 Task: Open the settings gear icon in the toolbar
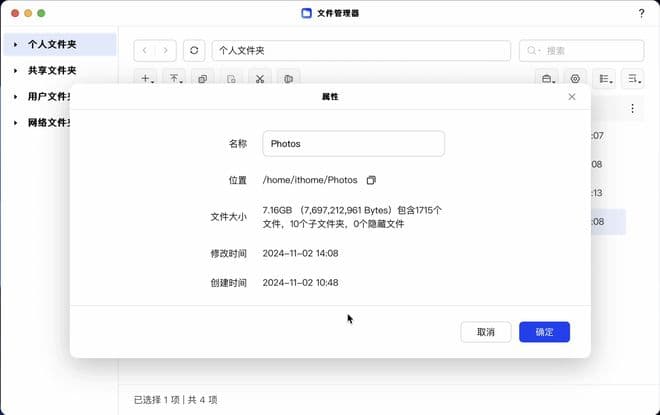click(x=575, y=78)
